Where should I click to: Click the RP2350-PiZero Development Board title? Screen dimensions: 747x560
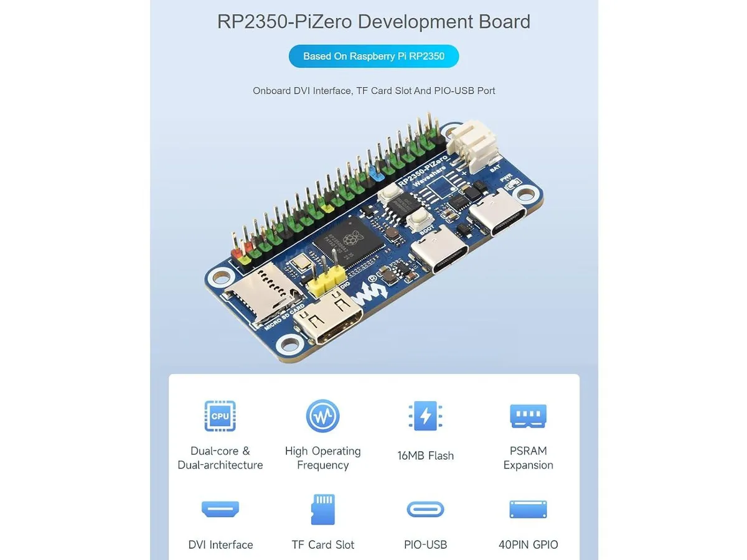click(374, 21)
